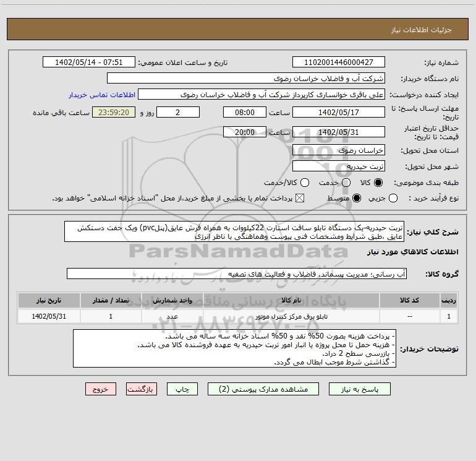Viewport: 476px width, 461px height.
Task: Click the announcement date field 1402/05/14 - 07:51
Action: tap(89, 62)
